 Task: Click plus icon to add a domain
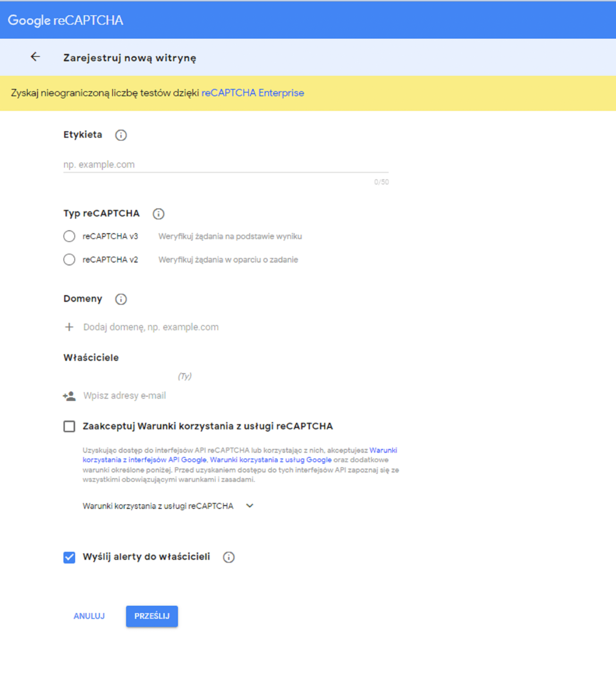[x=69, y=327]
